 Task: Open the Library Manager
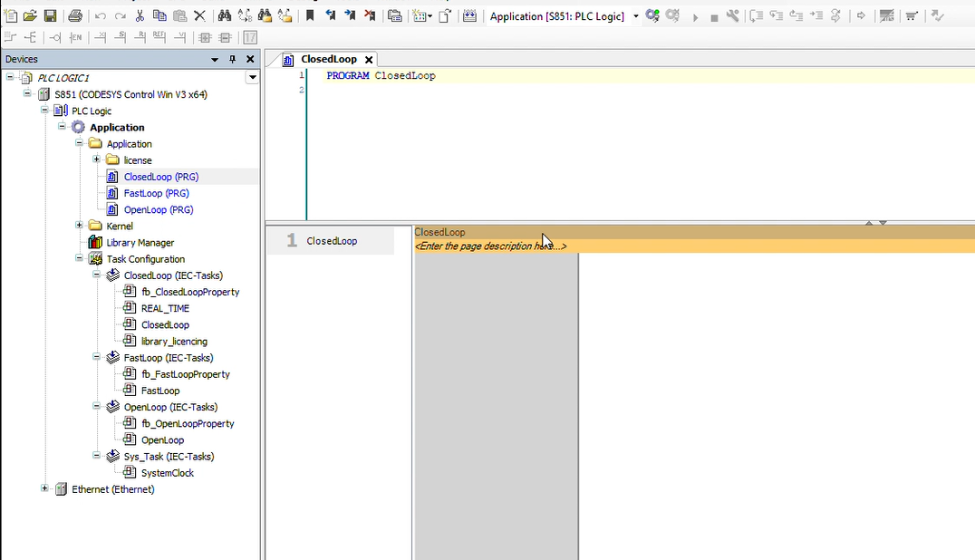[x=140, y=243]
